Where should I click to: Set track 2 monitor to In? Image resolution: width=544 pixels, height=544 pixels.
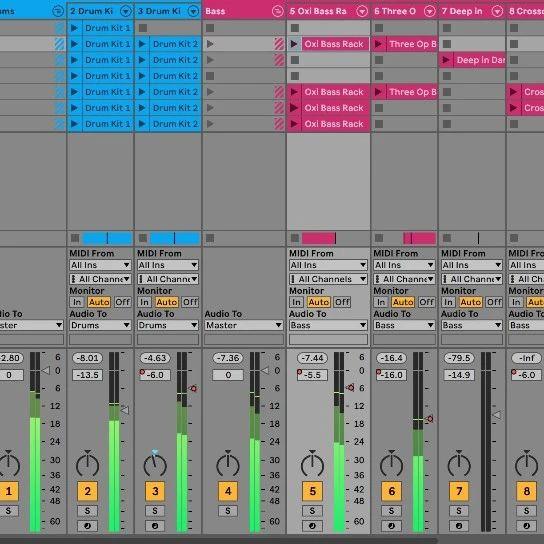point(77,302)
